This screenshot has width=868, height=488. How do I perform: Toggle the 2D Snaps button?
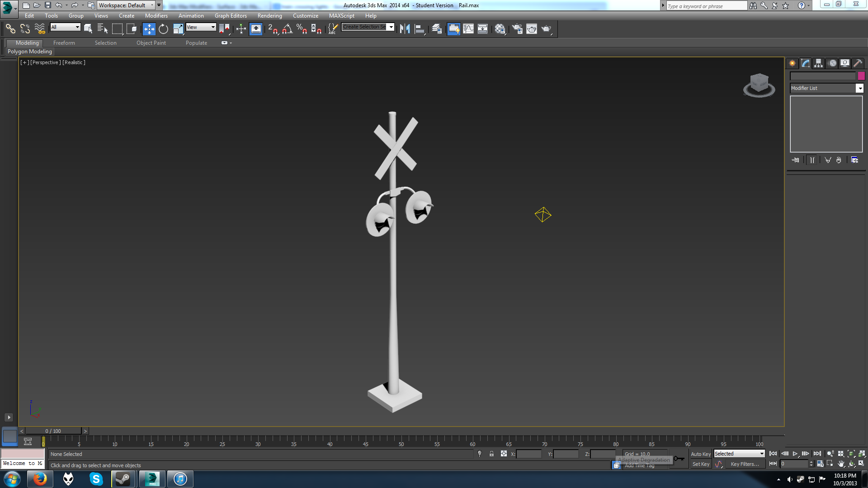point(273,29)
